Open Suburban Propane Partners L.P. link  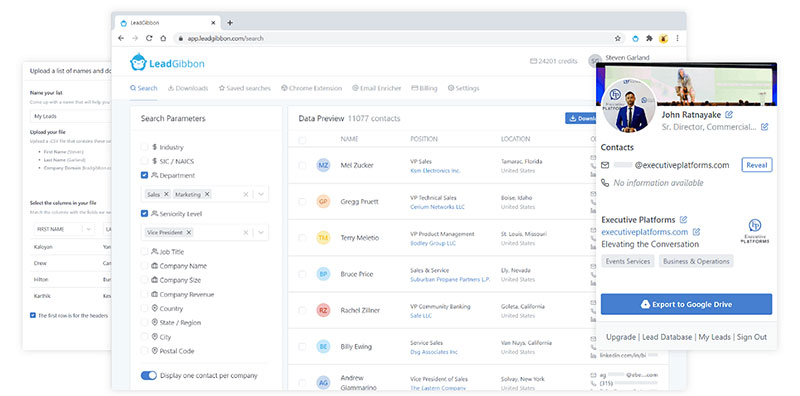pyautogui.click(x=450, y=280)
